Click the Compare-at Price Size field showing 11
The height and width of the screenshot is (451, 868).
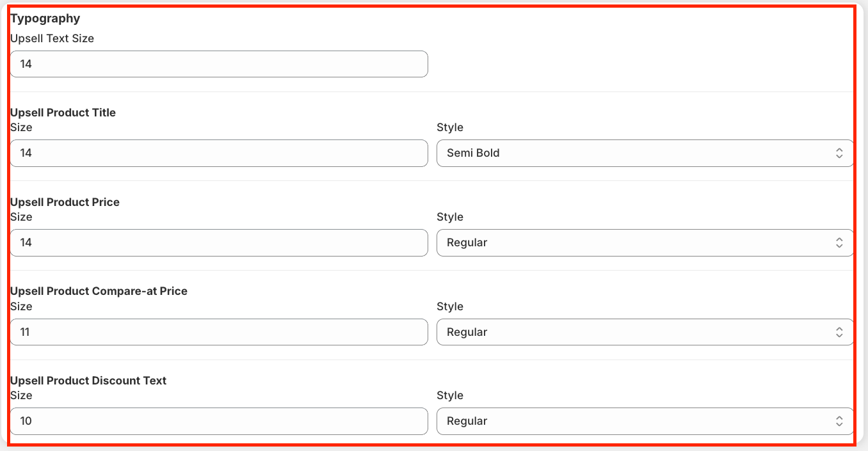pos(219,333)
